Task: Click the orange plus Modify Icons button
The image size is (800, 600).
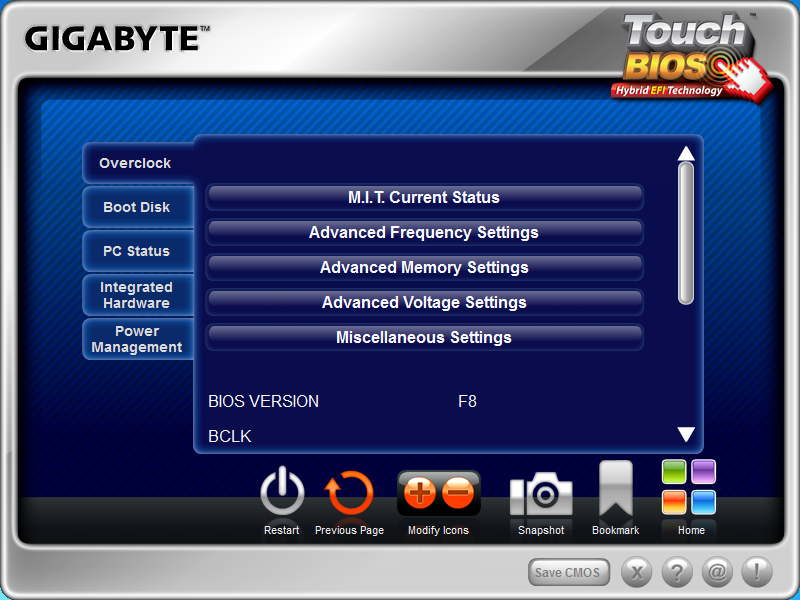Action: (419, 492)
